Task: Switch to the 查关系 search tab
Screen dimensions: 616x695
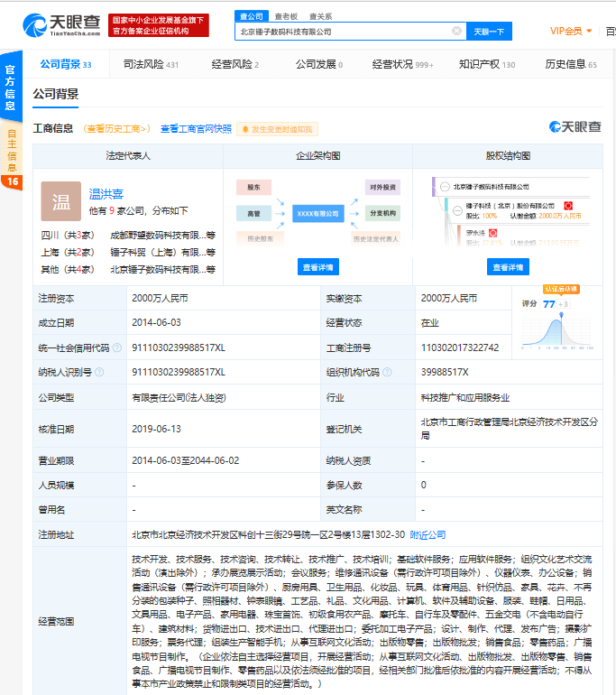Action: (x=320, y=16)
